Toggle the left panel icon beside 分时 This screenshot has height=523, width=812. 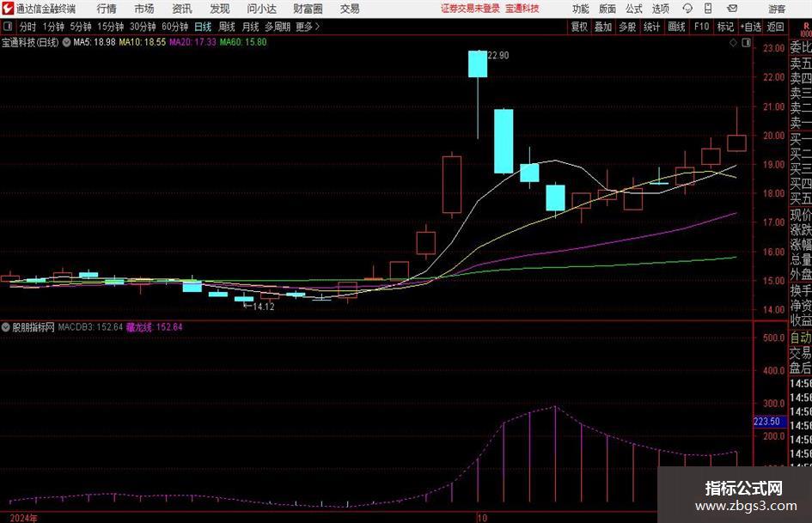(x=8, y=27)
